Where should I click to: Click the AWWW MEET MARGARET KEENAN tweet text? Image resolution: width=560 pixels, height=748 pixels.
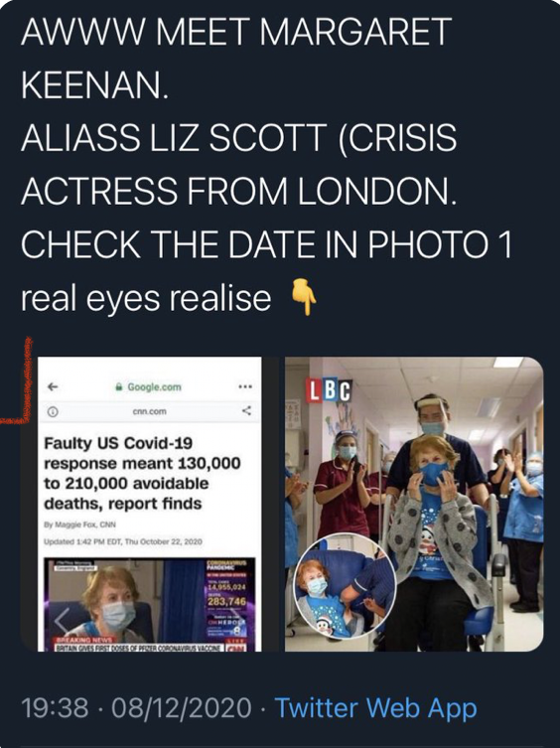point(236,58)
